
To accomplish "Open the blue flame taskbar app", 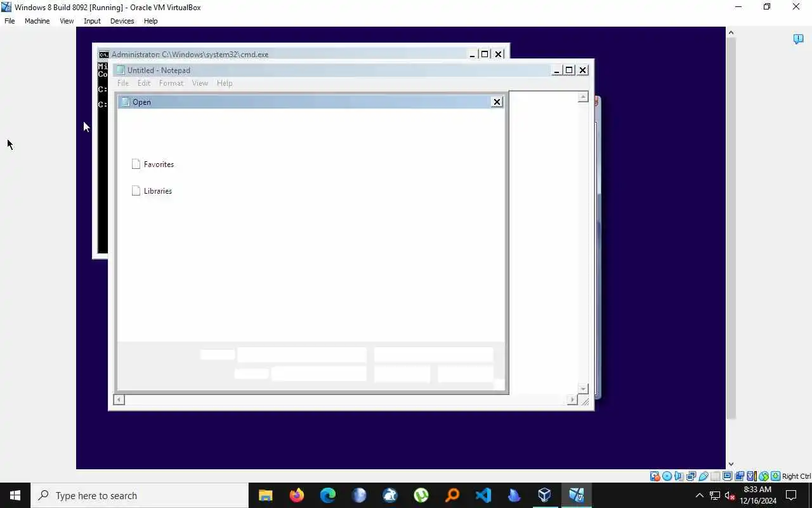I will 514,495.
